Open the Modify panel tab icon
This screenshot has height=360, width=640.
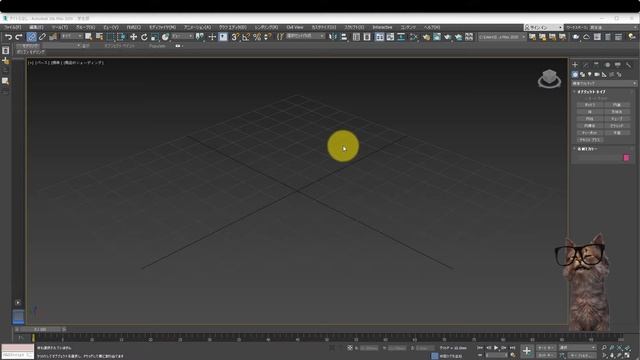tap(586, 65)
